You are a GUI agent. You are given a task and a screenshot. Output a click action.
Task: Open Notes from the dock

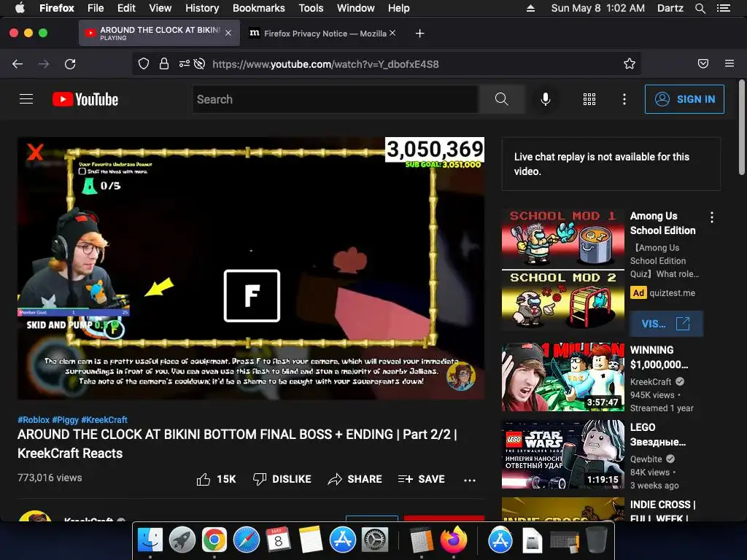tap(311, 540)
